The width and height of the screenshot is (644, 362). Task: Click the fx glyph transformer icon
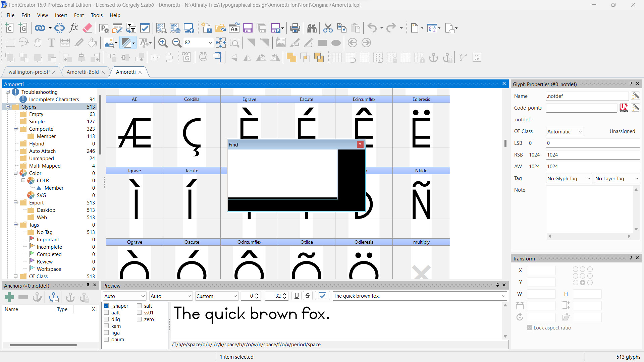(73, 28)
